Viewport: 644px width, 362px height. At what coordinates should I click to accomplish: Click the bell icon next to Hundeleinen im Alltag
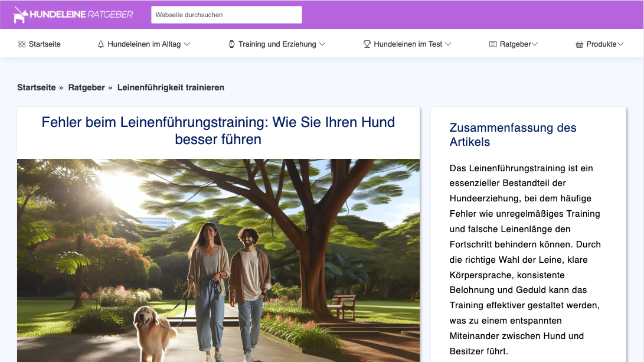pyautogui.click(x=100, y=43)
